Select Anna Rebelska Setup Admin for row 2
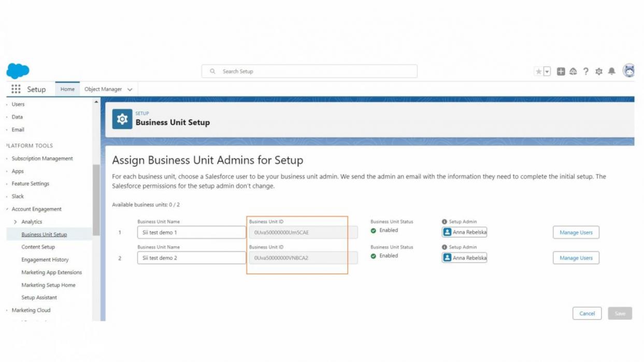Screen dimensions: 644x362 click(464, 257)
